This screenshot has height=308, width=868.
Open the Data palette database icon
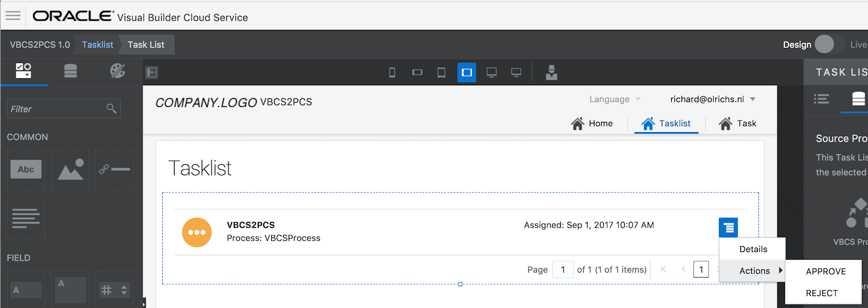click(x=71, y=71)
